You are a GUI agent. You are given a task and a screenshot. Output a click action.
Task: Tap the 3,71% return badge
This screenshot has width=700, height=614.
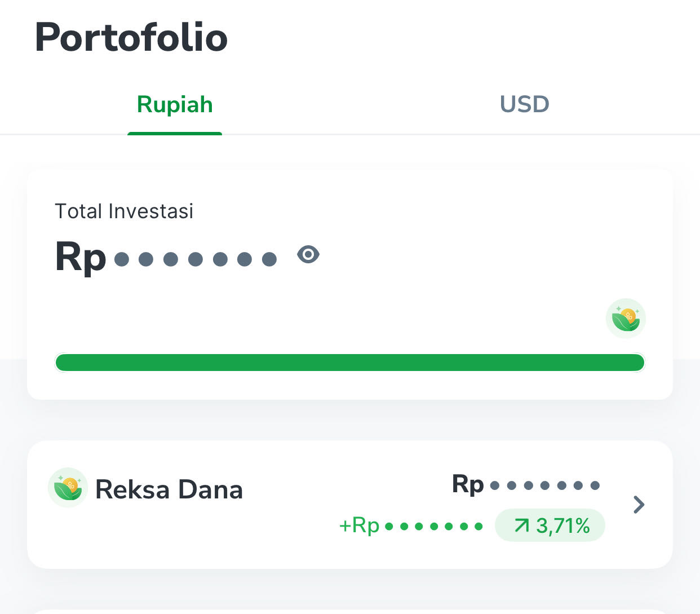550,525
